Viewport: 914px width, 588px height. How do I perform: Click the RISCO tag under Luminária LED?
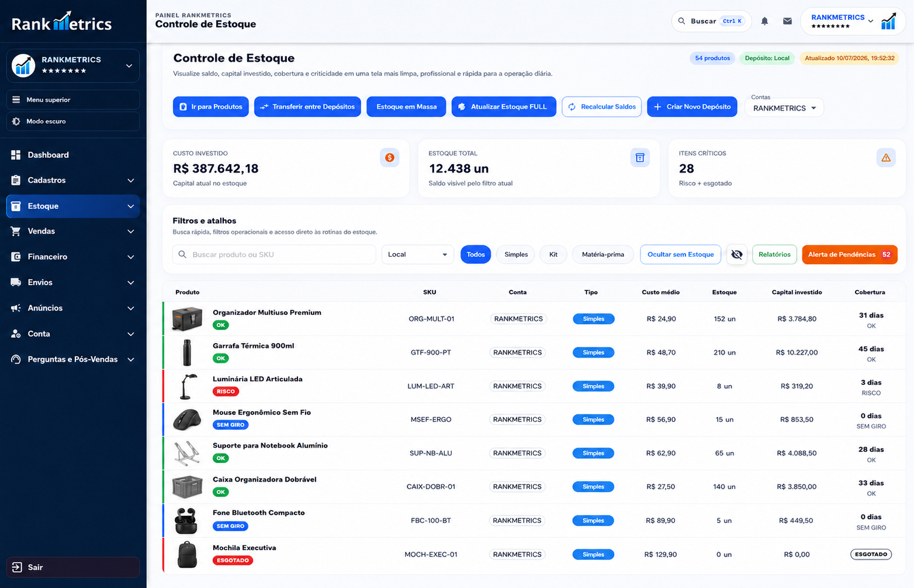tap(226, 392)
